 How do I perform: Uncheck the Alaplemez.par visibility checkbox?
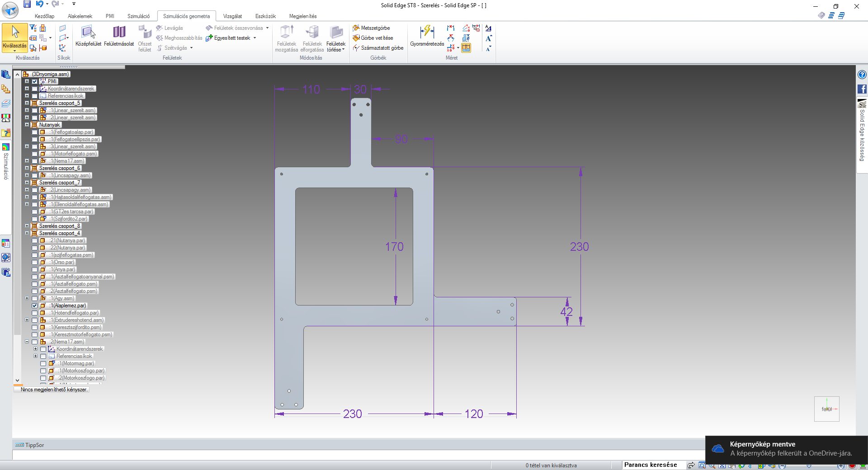[x=35, y=305]
